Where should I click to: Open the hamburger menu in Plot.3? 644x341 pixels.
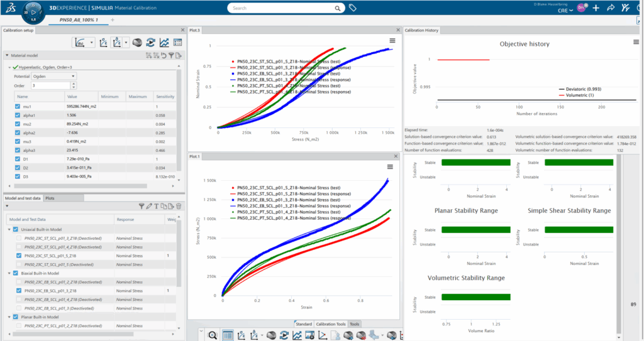(x=392, y=41)
